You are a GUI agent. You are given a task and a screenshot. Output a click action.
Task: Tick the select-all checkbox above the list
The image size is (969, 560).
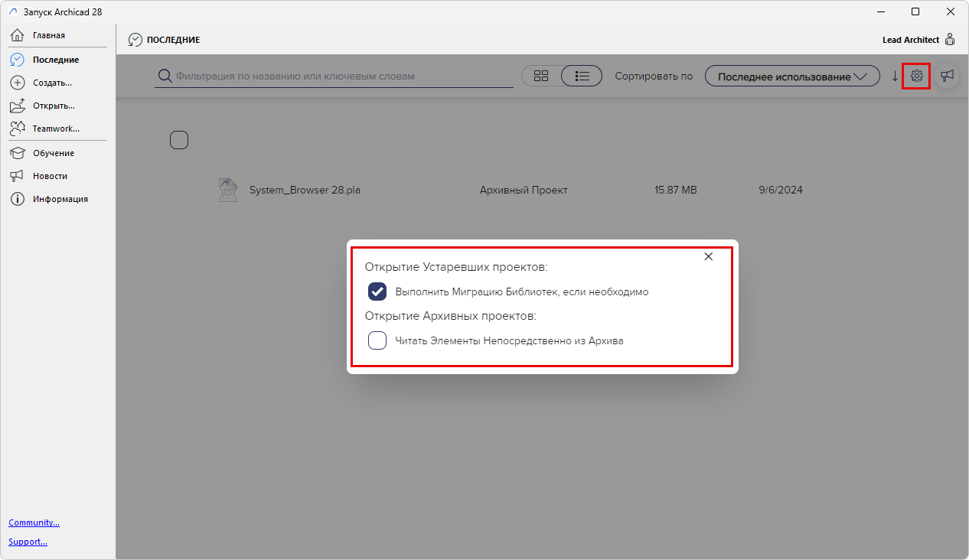click(x=179, y=140)
